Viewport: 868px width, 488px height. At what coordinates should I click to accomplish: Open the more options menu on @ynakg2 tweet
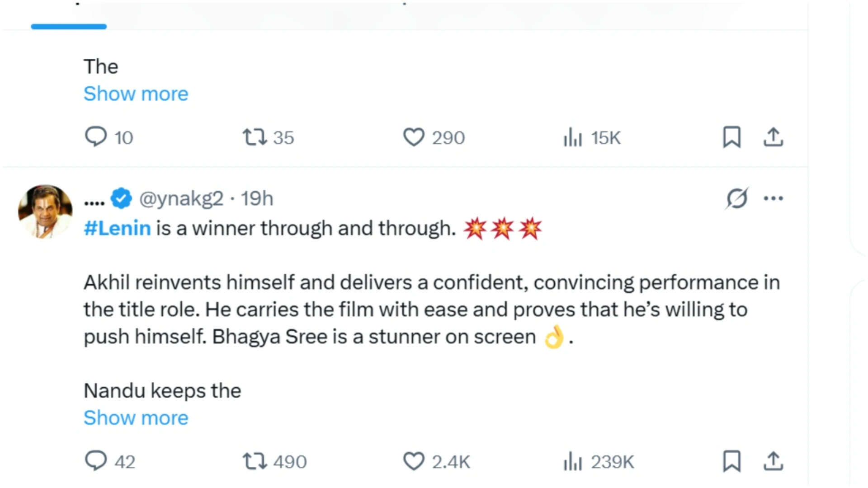[x=773, y=198]
